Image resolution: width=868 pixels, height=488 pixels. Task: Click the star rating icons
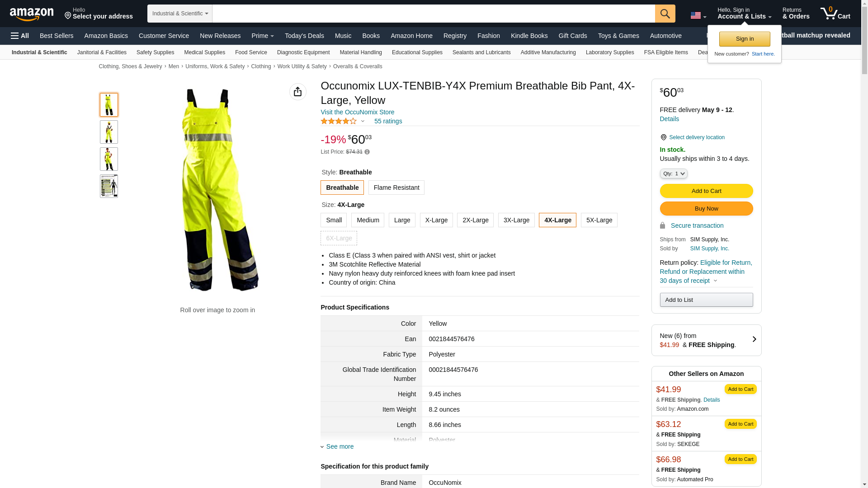pyautogui.click(x=339, y=121)
